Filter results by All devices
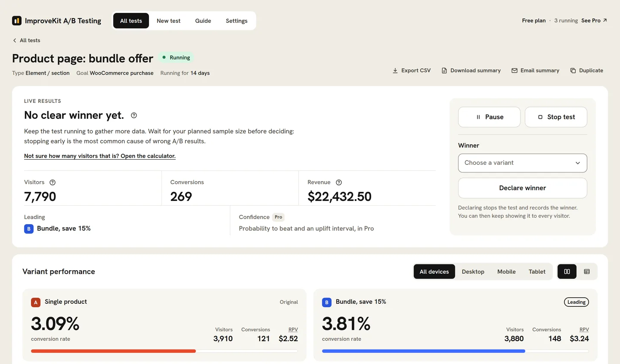Viewport: 620px width, 364px height. [x=434, y=271]
